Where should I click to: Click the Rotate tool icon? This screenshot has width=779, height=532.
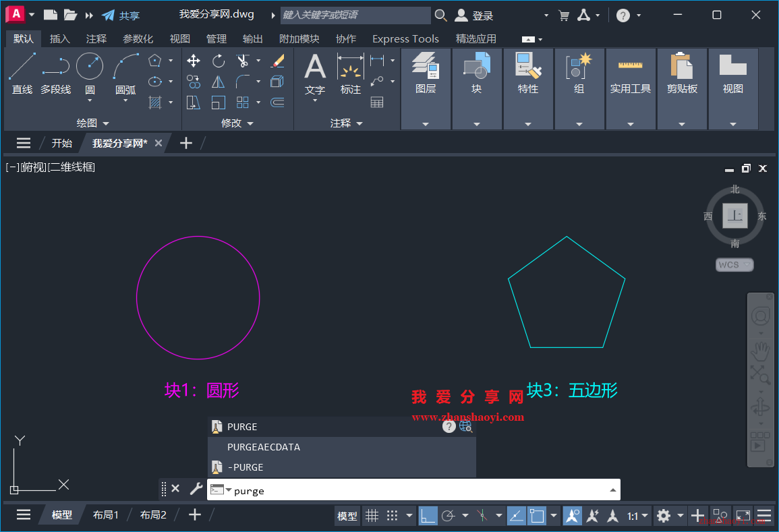tap(218, 61)
